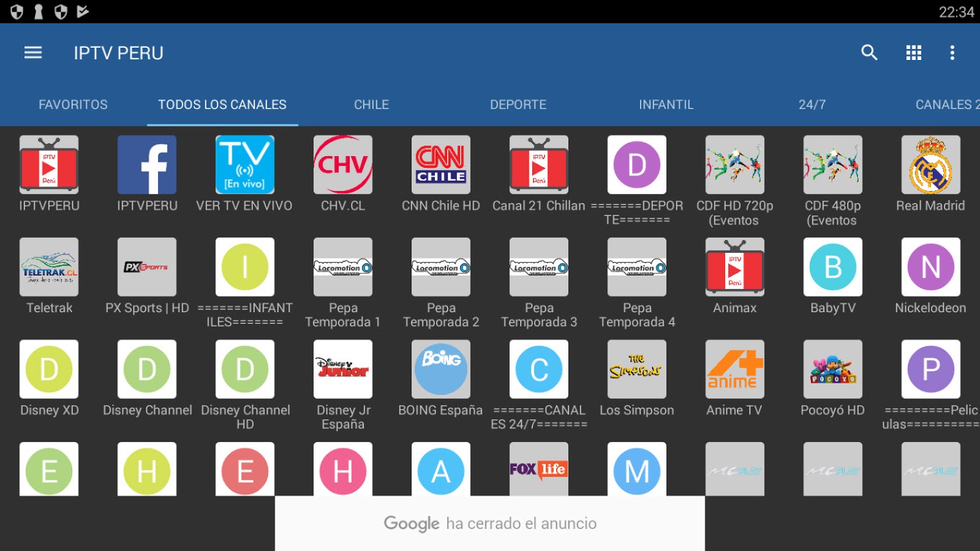
Task: Open the Anime TV channel
Action: [735, 369]
